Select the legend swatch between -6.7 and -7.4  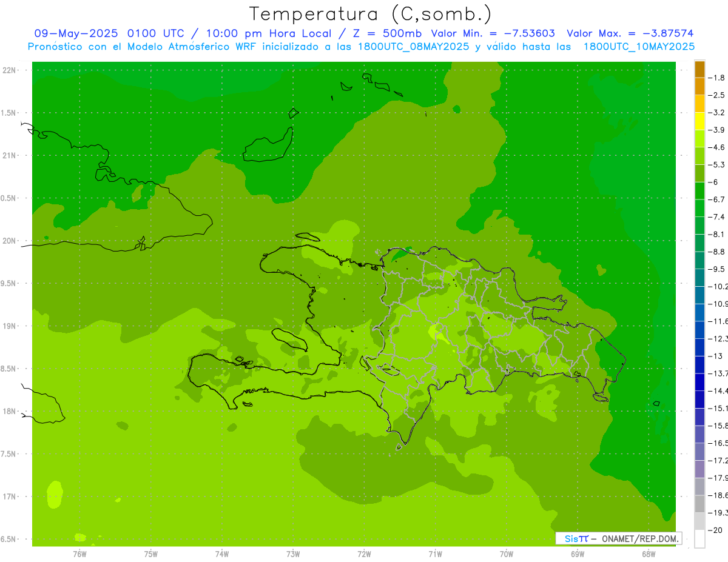[x=699, y=208]
